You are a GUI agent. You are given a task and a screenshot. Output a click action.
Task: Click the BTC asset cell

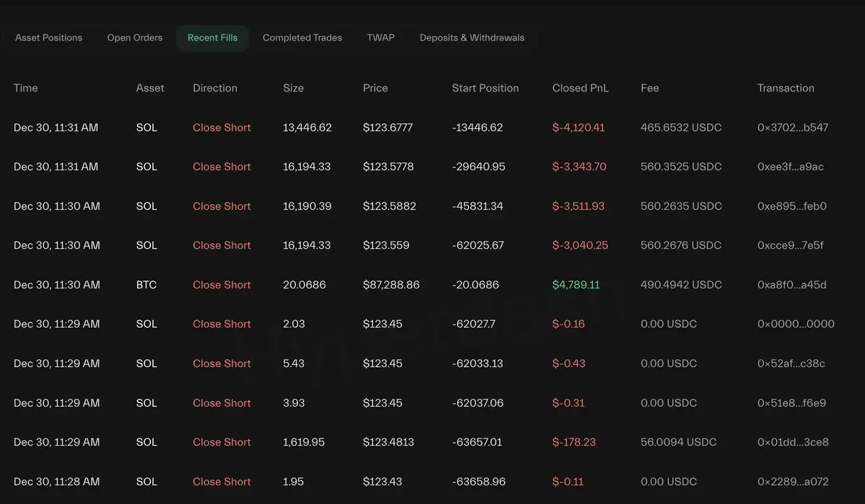click(146, 285)
